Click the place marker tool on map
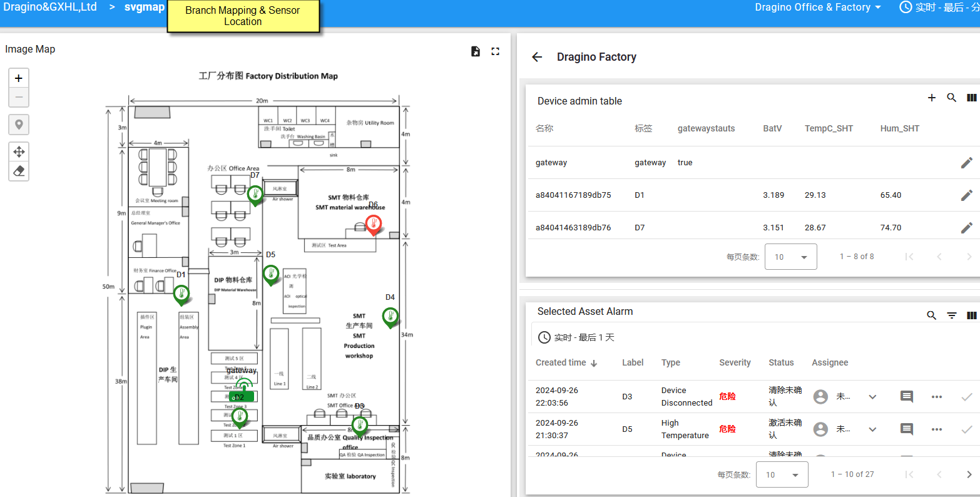Viewport: 980px width, 497px height. (x=19, y=125)
